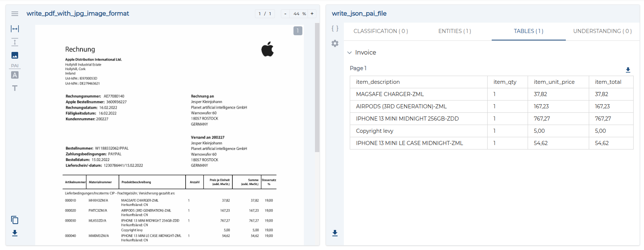644x250 pixels.
Task: Switch to the ENTITIES ( 1 ) tab
Action: tap(455, 31)
